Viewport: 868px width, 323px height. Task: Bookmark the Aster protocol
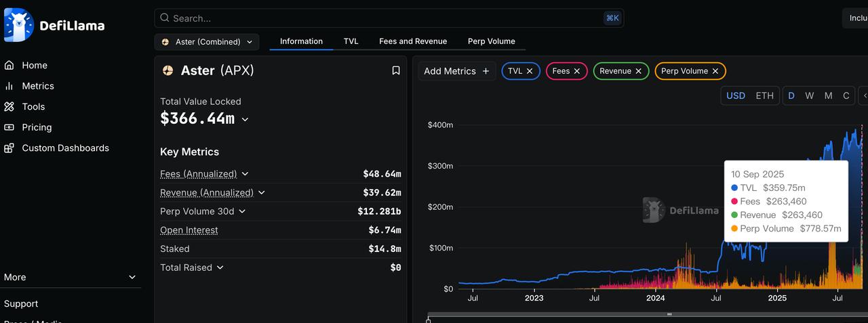click(396, 70)
